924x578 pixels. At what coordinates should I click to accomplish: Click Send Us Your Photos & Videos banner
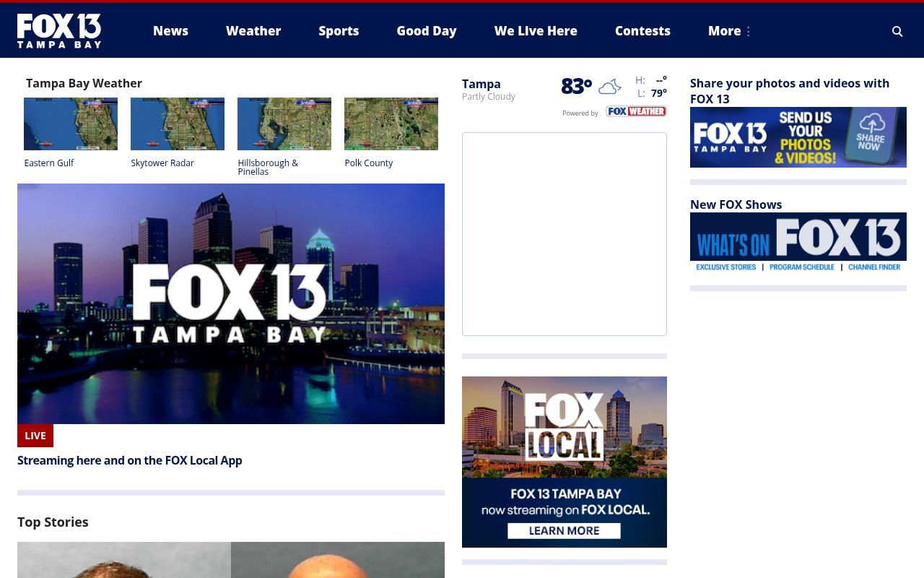tap(798, 137)
